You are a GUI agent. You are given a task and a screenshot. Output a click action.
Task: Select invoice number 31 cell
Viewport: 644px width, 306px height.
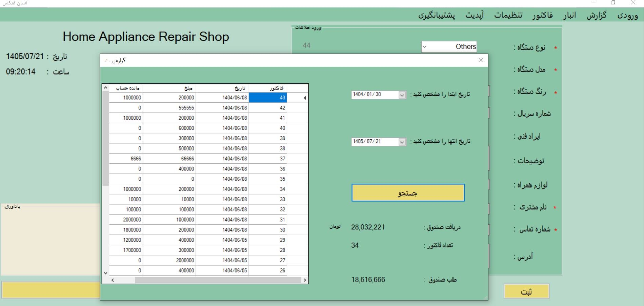click(x=268, y=220)
